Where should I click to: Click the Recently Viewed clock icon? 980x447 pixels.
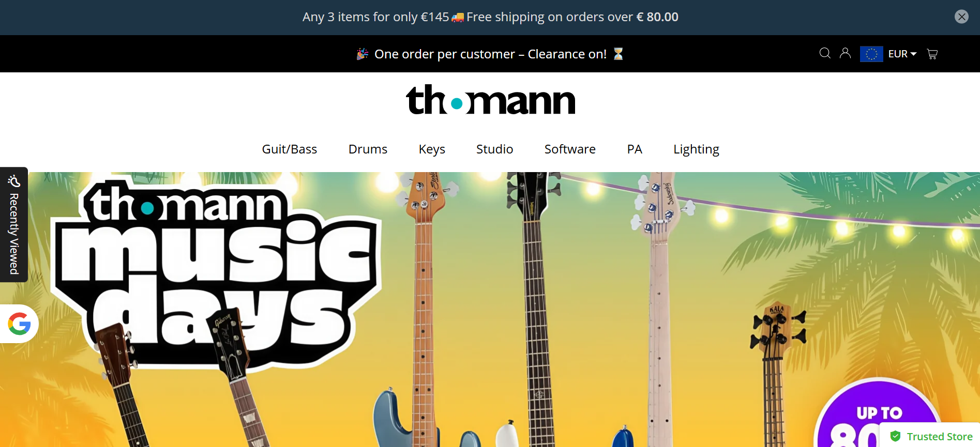[14, 181]
